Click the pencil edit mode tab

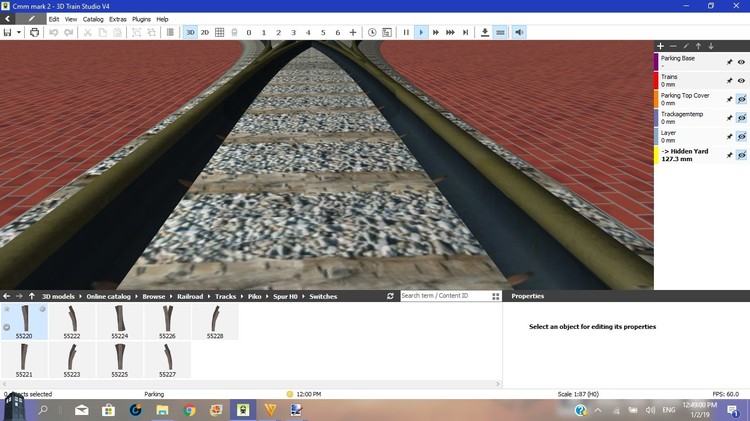(x=31, y=19)
